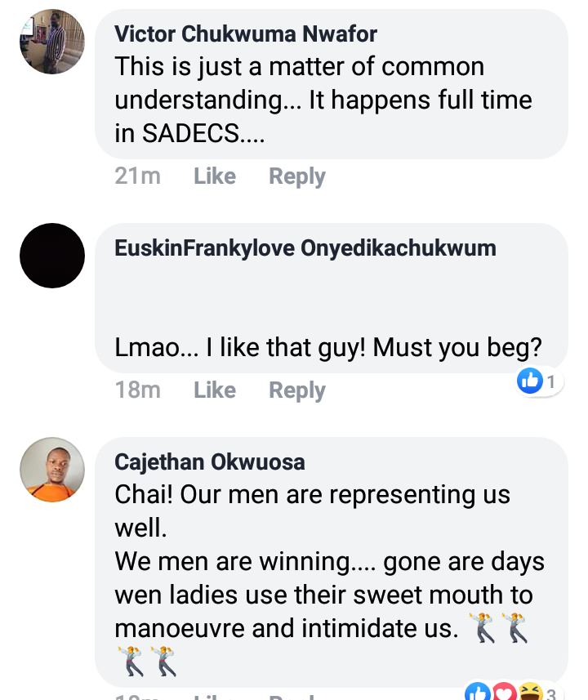Open EuskinFrankylove's black profile picture

52,256
